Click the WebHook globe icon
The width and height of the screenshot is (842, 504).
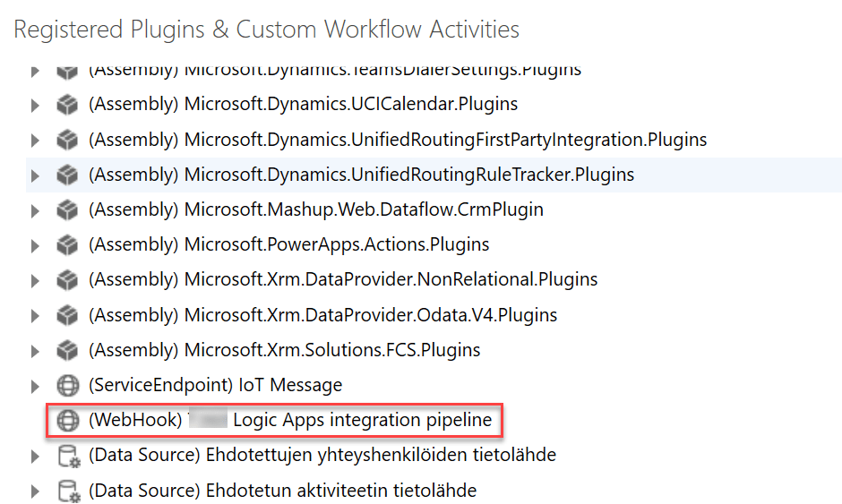coord(67,421)
